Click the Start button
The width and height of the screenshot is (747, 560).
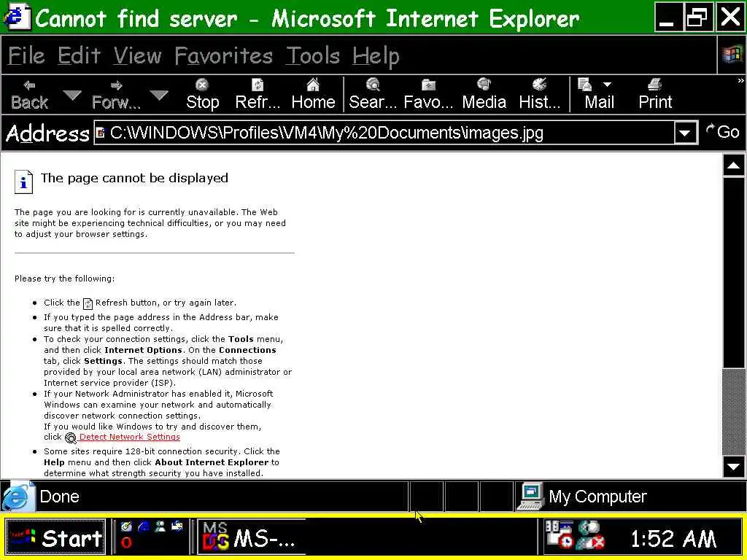(55, 538)
